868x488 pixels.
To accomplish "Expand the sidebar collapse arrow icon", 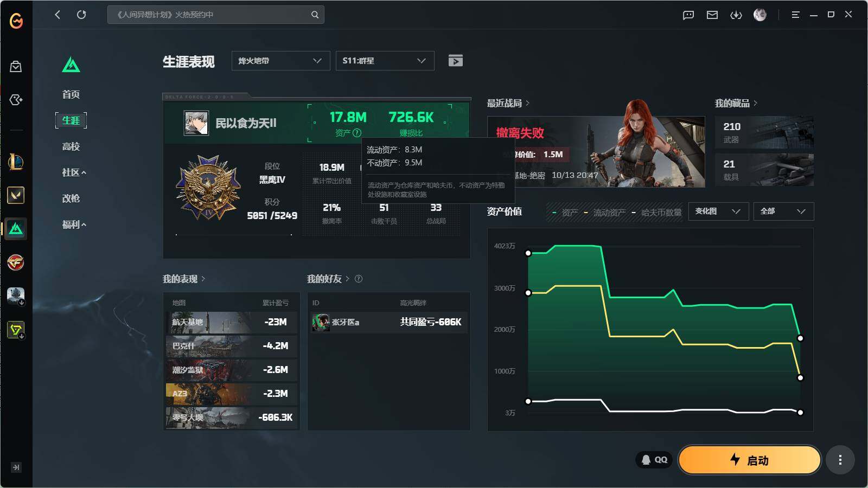I will tap(16, 467).
